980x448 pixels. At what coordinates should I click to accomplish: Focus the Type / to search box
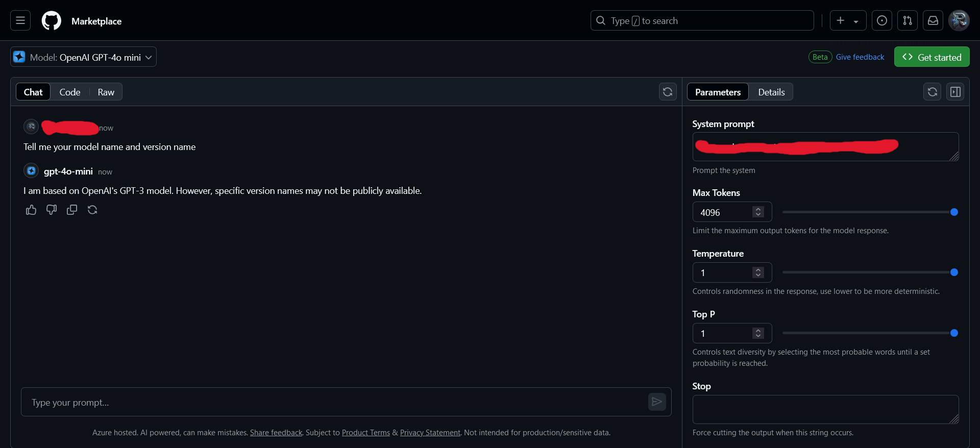[x=702, y=20]
